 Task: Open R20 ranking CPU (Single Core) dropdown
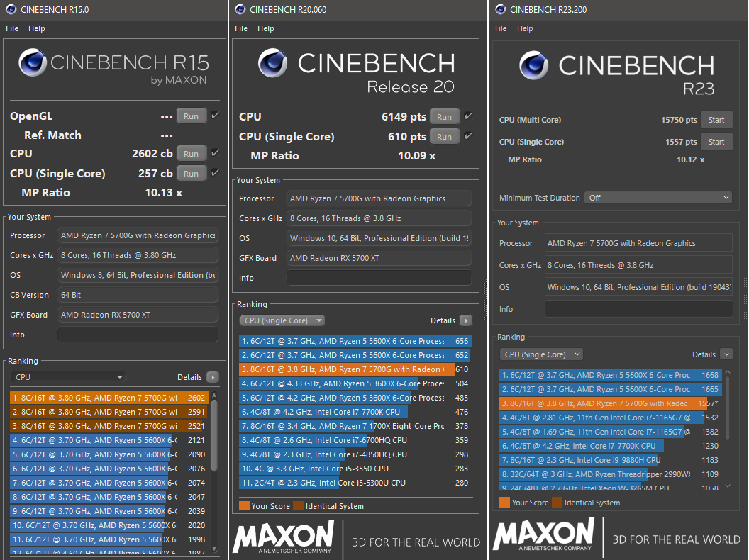pyautogui.click(x=282, y=320)
